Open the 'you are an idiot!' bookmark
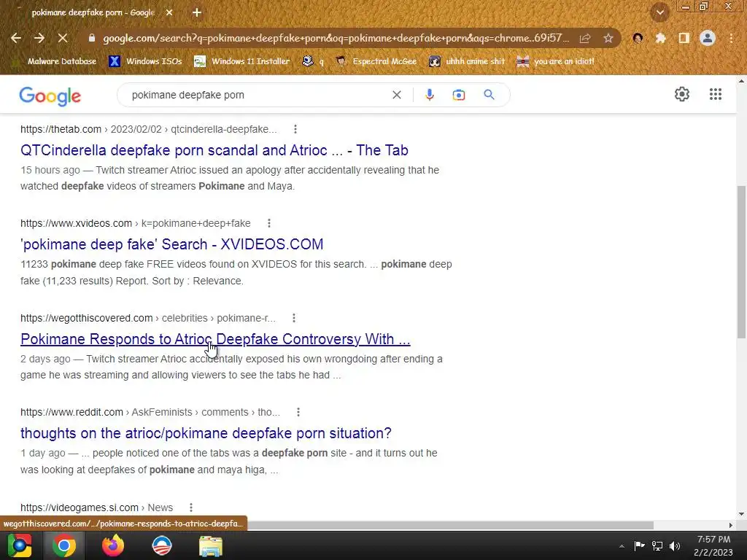747x560 pixels. [555, 61]
